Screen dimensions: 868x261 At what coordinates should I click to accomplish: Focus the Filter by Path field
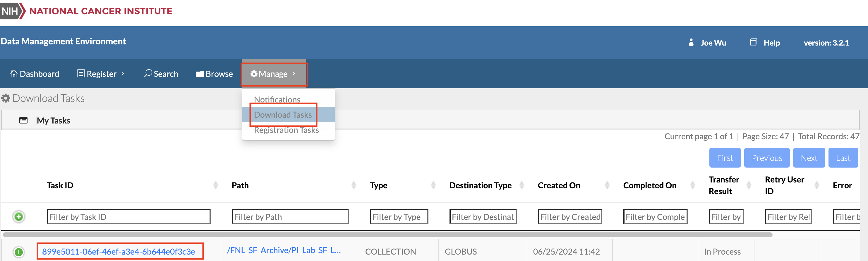(290, 217)
